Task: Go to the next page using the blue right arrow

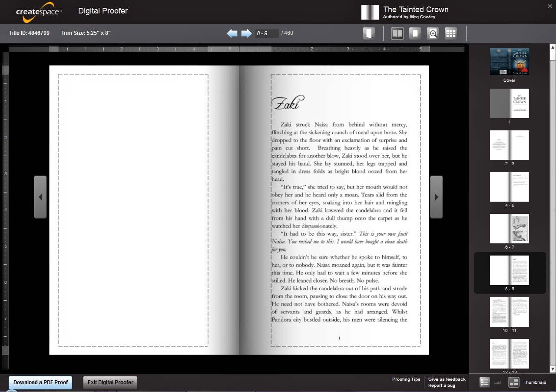Action: (x=247, y=33)
